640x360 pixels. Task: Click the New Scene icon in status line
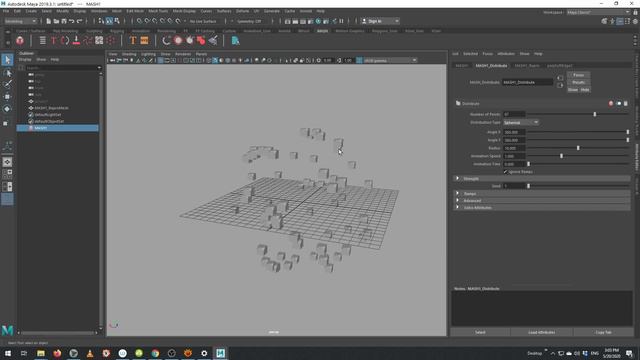click(x=49, y=21)
